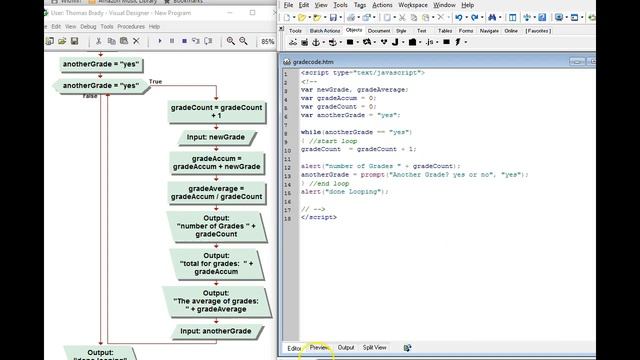Paste icon in Visual Designer toolbar

124,41
